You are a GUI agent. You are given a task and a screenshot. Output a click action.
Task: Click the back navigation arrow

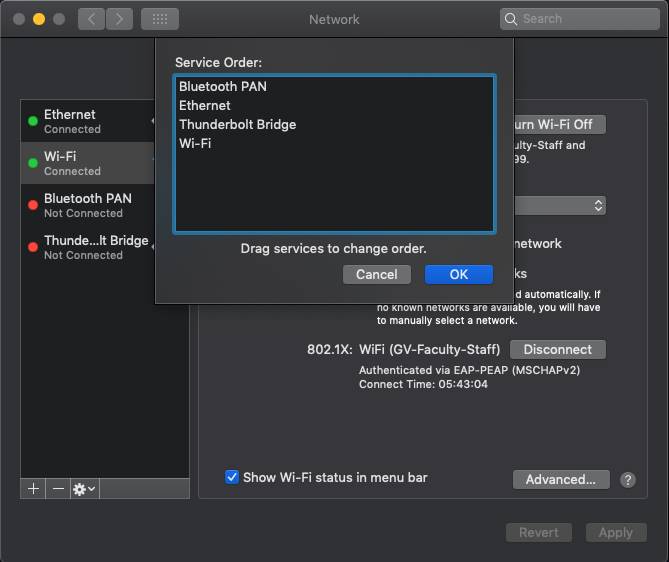pyautogui.click(x=91, y=19)
